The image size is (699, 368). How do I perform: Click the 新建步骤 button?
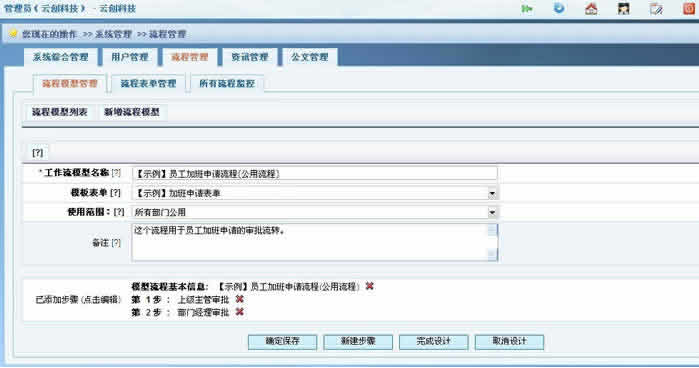coord(358,342)
